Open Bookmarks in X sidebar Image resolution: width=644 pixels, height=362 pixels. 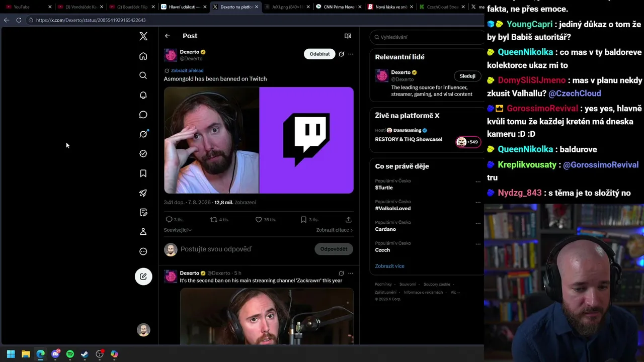(143, 173)
